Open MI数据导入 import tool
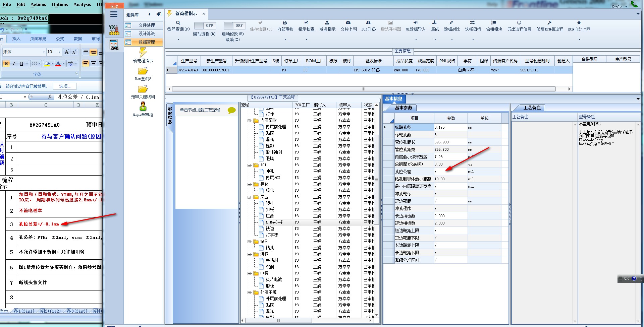Screen dimensions: 644x327 [x=415, y=23]
